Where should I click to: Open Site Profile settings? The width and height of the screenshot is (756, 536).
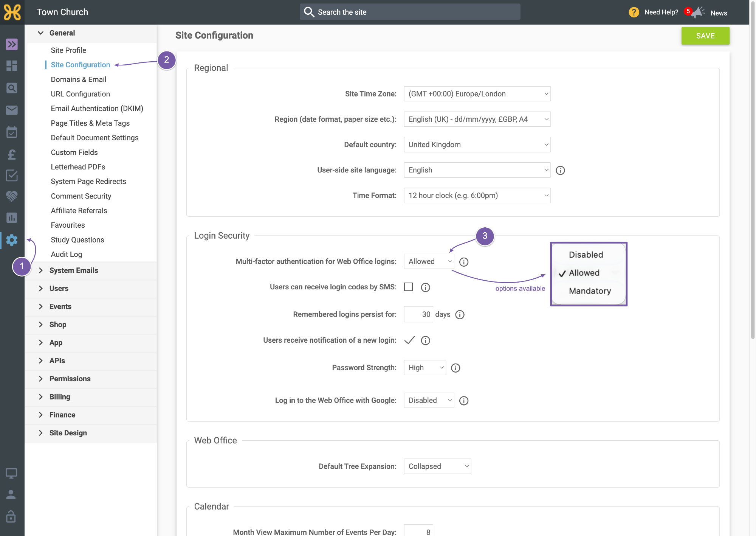[x=68, y=50]
